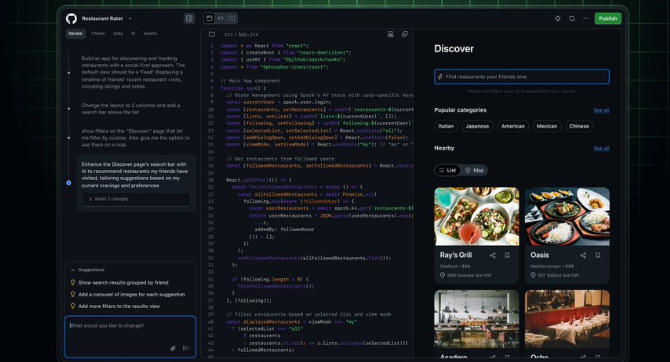Switch to preview-only view icon
The image size is (670, 362).
click(209, 18)
